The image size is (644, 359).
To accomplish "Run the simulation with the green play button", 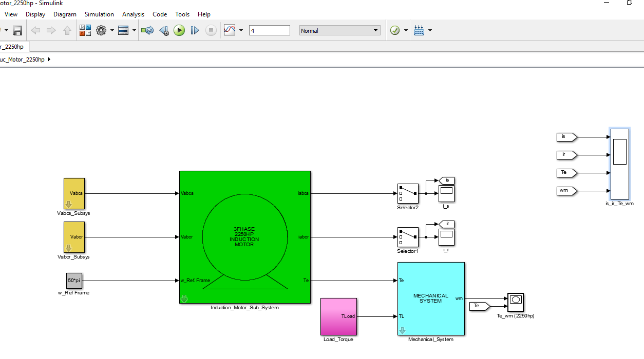I will (x=179, y=31).
